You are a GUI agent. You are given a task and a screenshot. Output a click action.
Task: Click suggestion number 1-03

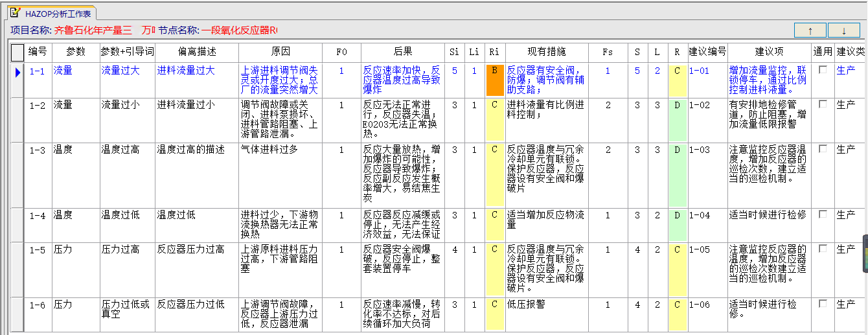pyautogui.click(x=707, y=175)
